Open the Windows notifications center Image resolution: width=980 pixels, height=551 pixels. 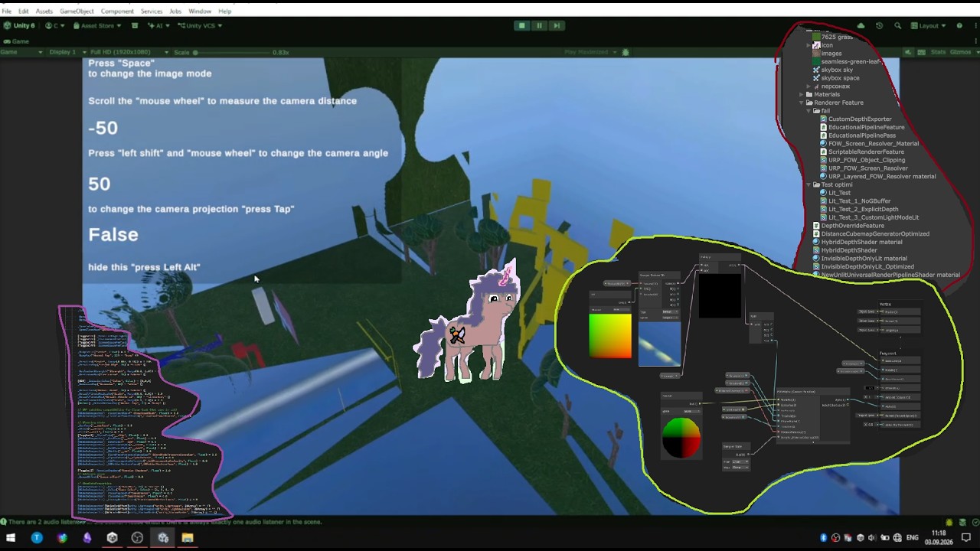(966, 538)
